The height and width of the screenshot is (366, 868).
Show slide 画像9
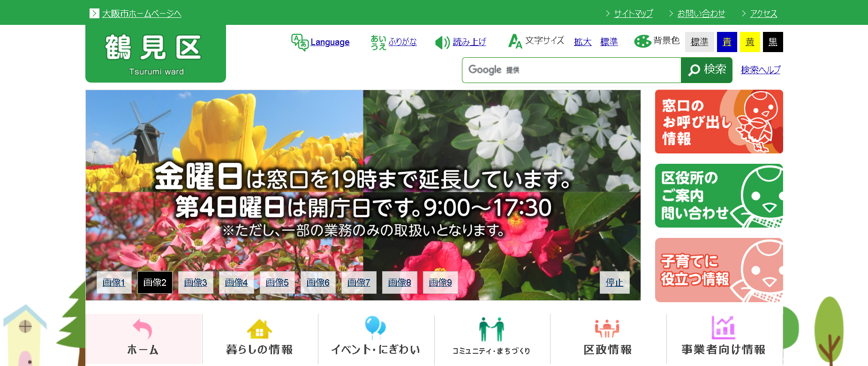pyautogui.click(x=440, y=282)
